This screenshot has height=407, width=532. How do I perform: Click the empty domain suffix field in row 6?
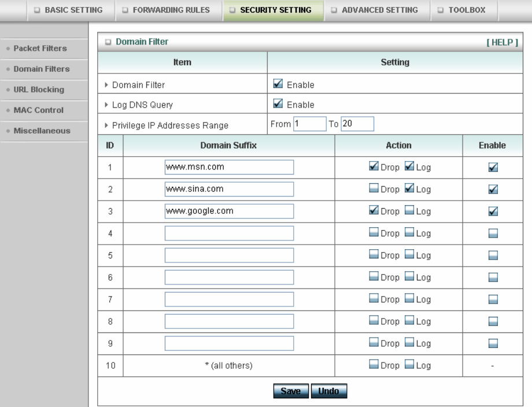(x=229, y=277)
